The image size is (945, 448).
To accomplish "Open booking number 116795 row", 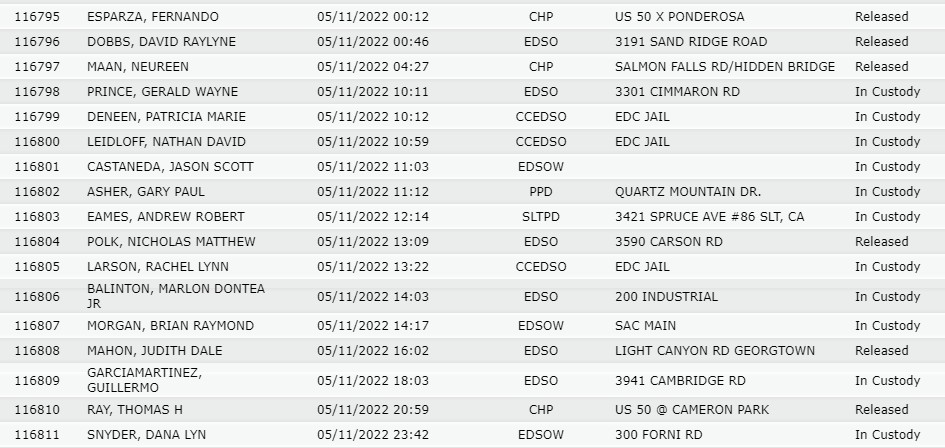I will 472,17.
